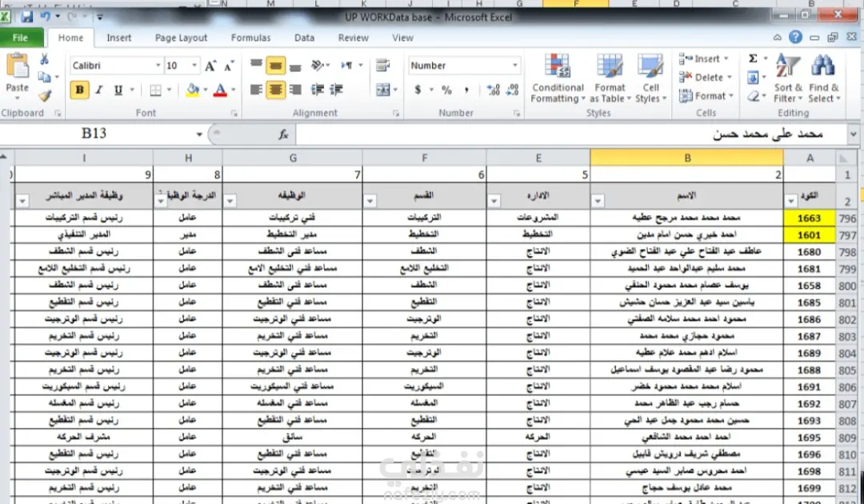Image resolution: width=864 pixels, height=504 pixels.
Task: Toggle Align Text Left
Action: (x=256, y=90)
